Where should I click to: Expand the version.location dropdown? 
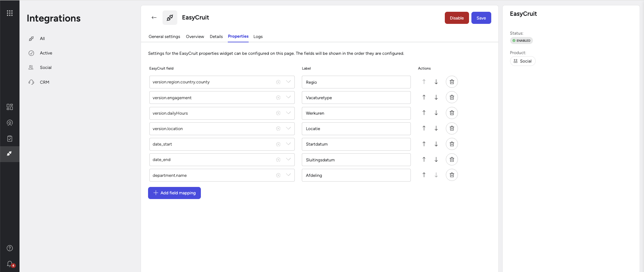pos(288,128)
